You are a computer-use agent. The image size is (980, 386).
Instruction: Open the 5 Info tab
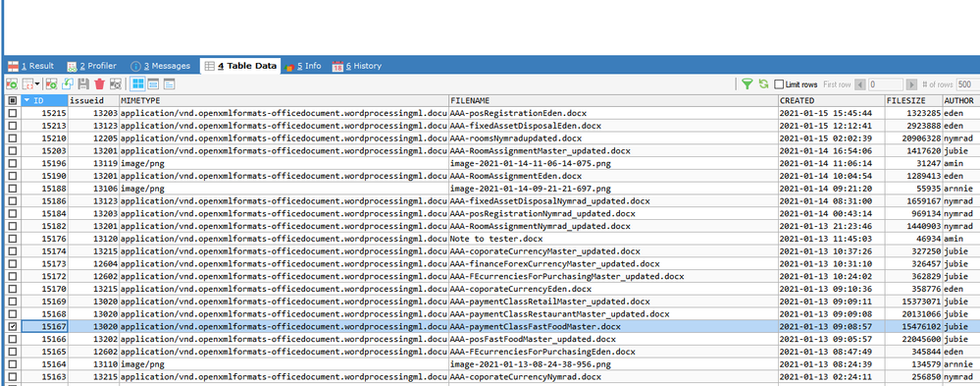303,66
